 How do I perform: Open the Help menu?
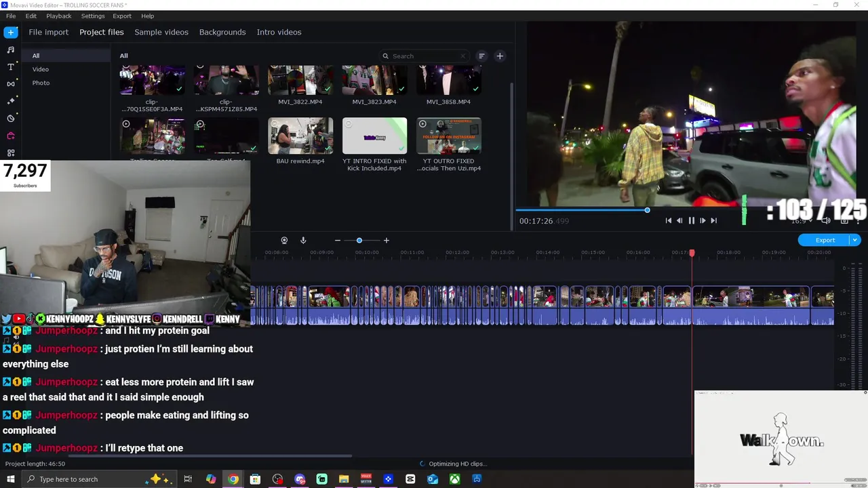(x=147, y=16)
